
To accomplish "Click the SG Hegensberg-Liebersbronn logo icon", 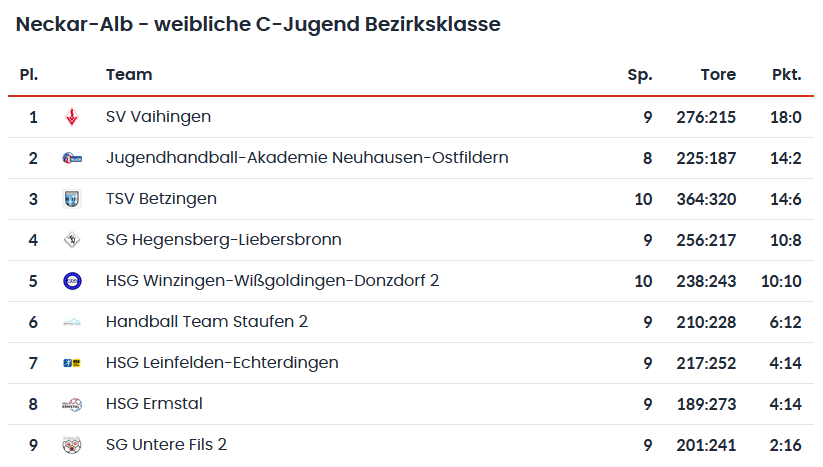I will coord(72,240).
